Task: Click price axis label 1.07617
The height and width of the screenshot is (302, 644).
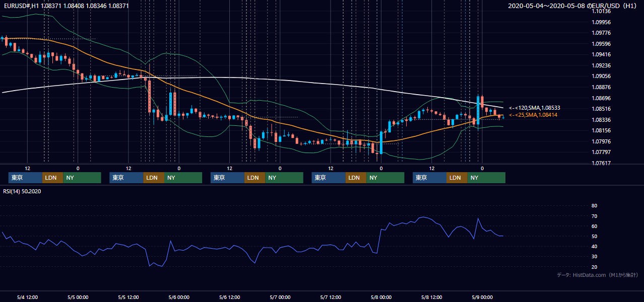Action: [601, 163]
